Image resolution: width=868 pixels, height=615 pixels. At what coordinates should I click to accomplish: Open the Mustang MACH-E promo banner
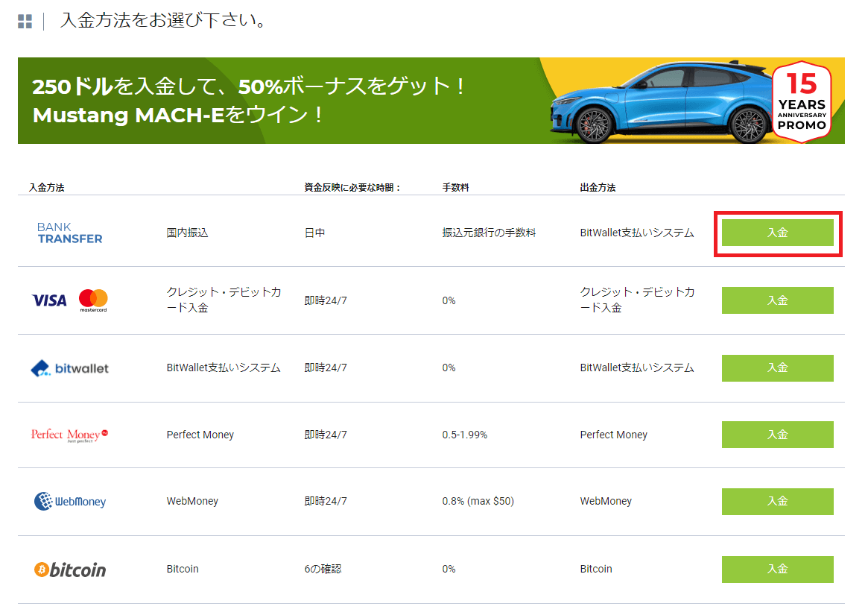[x=431, y=101]
